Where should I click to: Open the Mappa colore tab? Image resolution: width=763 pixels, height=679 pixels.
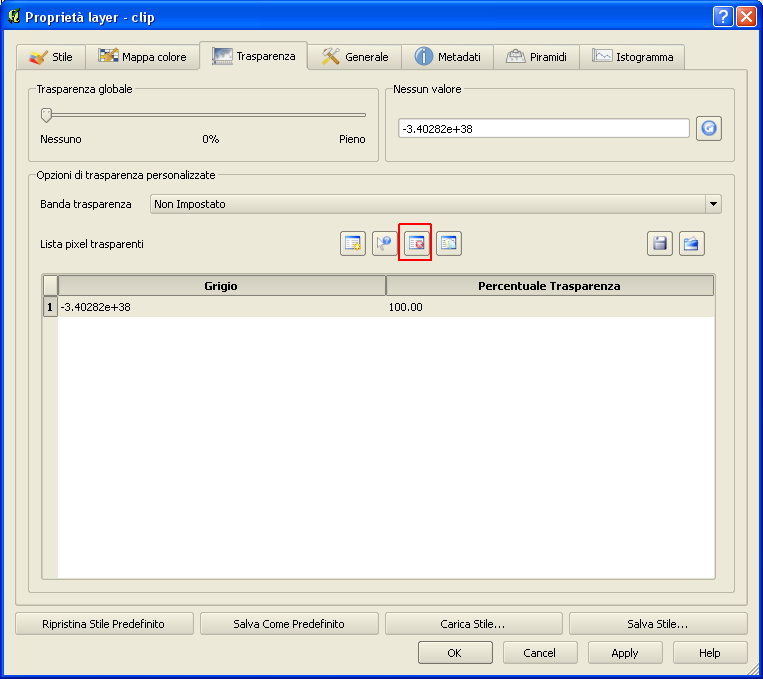143,57
